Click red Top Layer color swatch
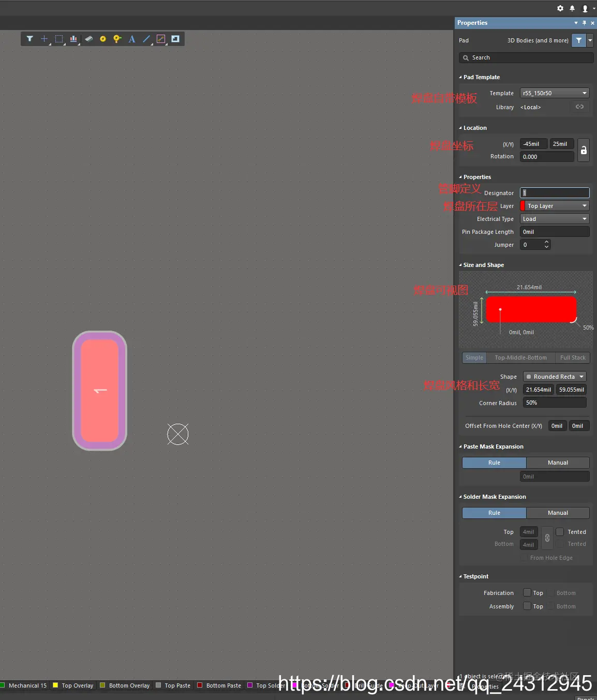The height and width of the screenshot is (700, 597). coord(523,206)
